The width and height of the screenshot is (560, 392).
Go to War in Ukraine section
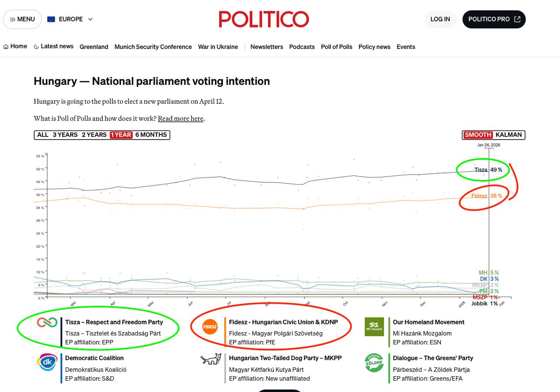(218, 47)
